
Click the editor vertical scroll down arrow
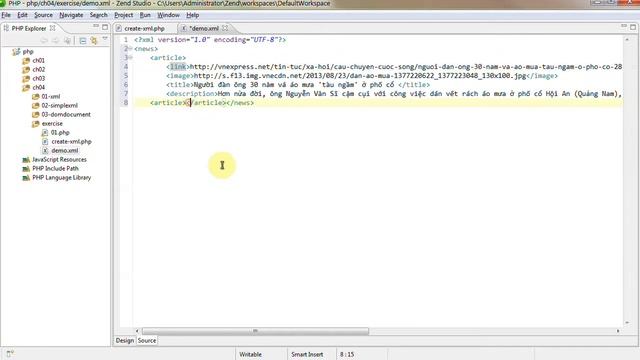pos(627,322)
